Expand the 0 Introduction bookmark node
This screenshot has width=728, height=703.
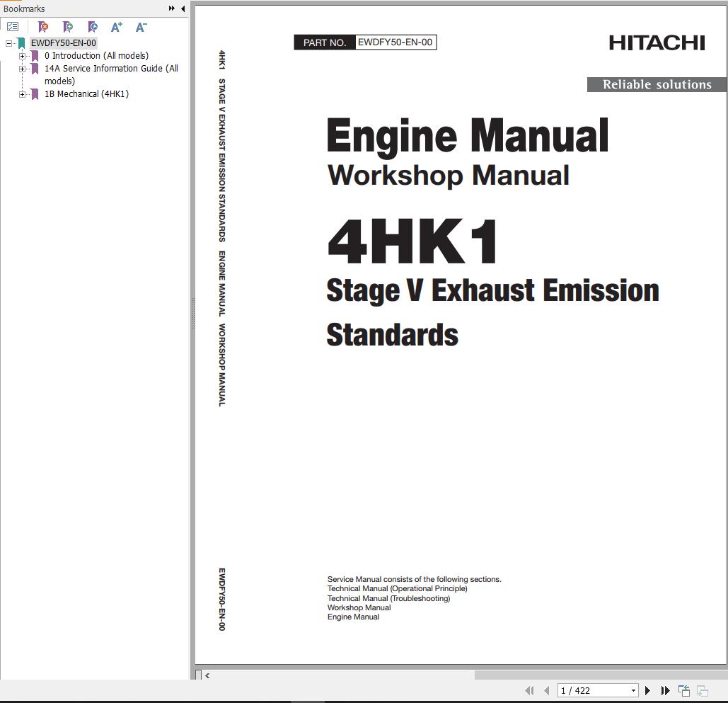pyautogui.click(x=22, y=56)
